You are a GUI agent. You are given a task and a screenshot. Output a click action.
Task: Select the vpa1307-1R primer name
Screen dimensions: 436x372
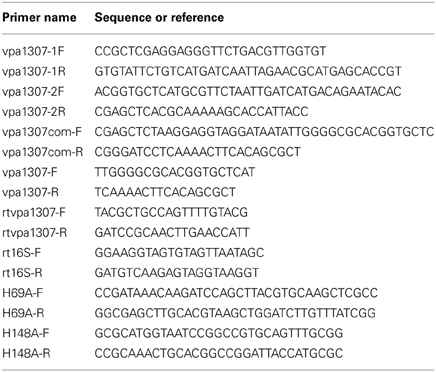click(34, 71)
